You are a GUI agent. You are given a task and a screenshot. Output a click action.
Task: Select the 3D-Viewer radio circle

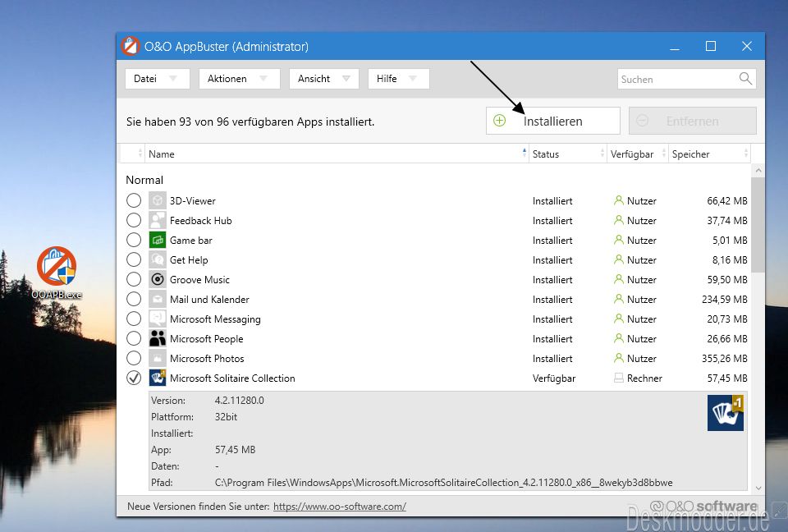coord(134,200)
